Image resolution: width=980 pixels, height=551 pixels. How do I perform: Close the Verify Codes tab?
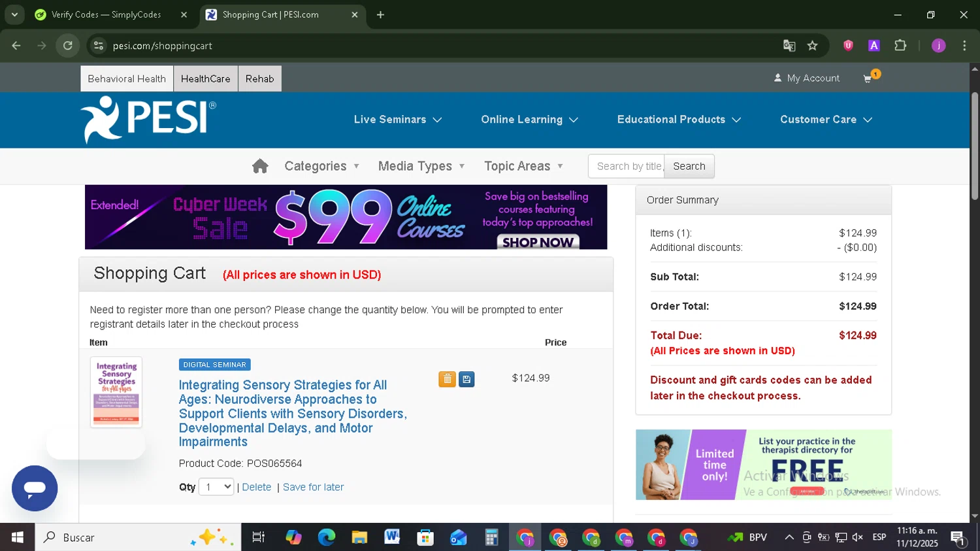(x=184, y=14)
